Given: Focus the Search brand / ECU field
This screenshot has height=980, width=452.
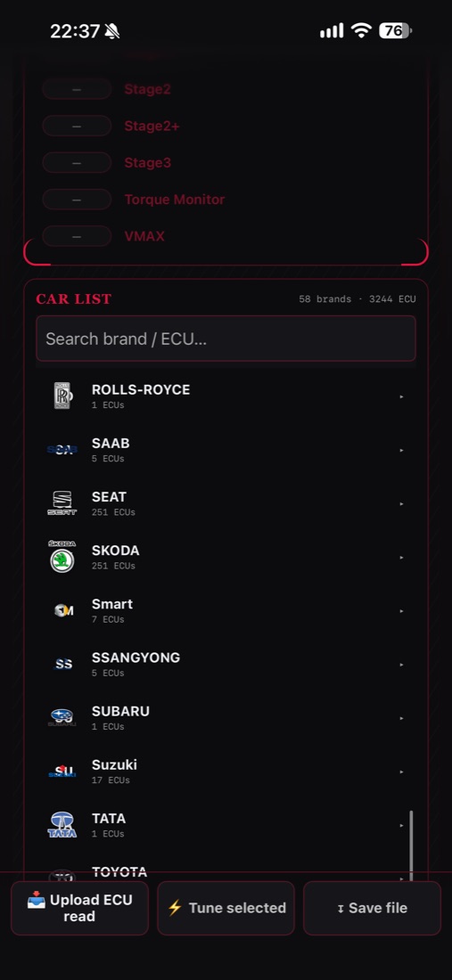Looking at the screenshot, I should coord(226,339).
